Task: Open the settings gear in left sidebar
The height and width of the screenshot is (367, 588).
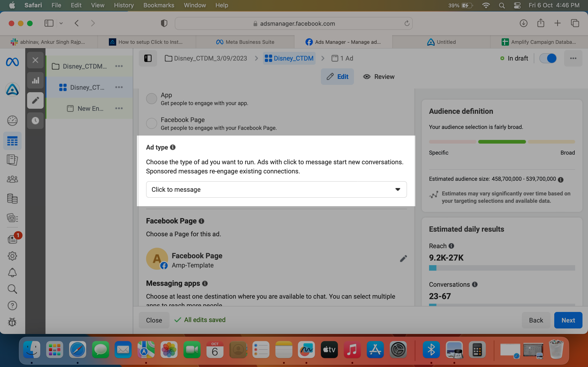Action: pos(12,256)
